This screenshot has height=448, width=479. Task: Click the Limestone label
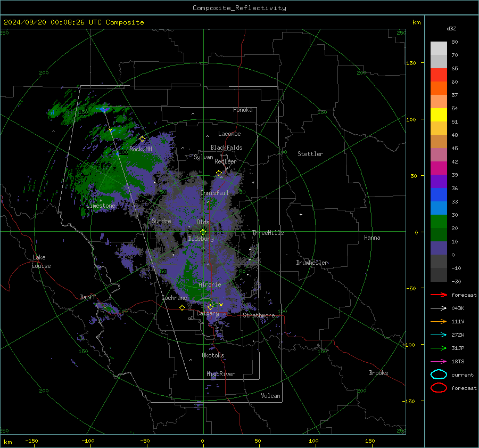(x=101, y=206)
